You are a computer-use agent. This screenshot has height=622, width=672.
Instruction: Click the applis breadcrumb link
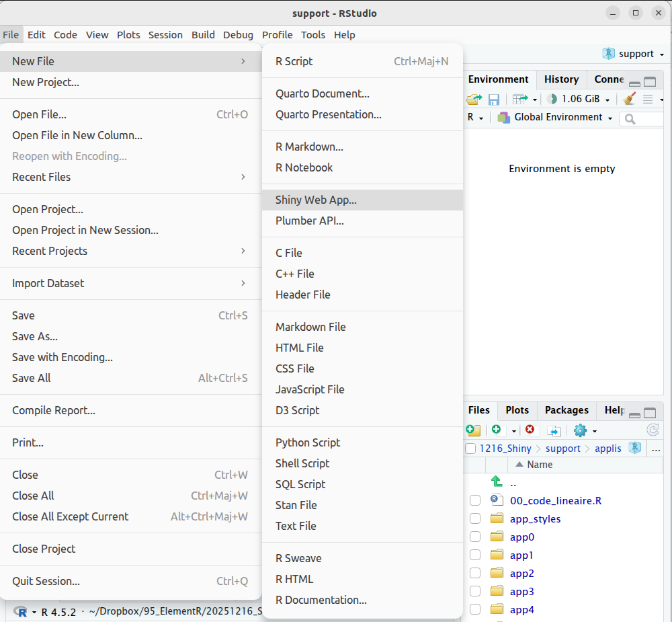[607, 449]
